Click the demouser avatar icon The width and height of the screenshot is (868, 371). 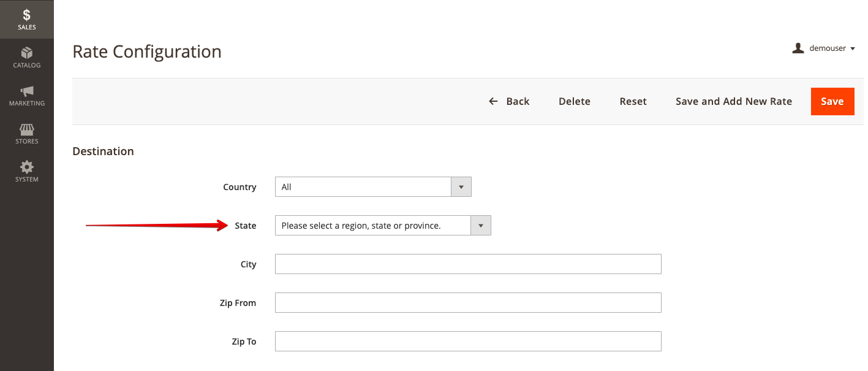[798, 48]
